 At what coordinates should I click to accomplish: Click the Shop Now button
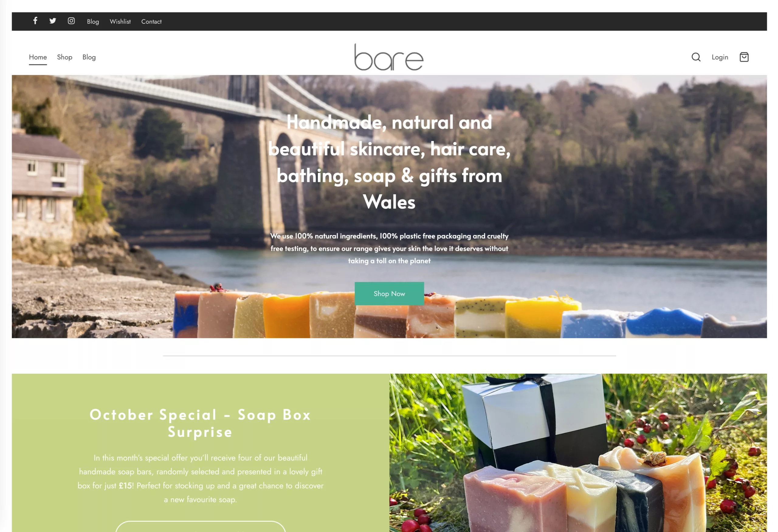tap(389, 293)
